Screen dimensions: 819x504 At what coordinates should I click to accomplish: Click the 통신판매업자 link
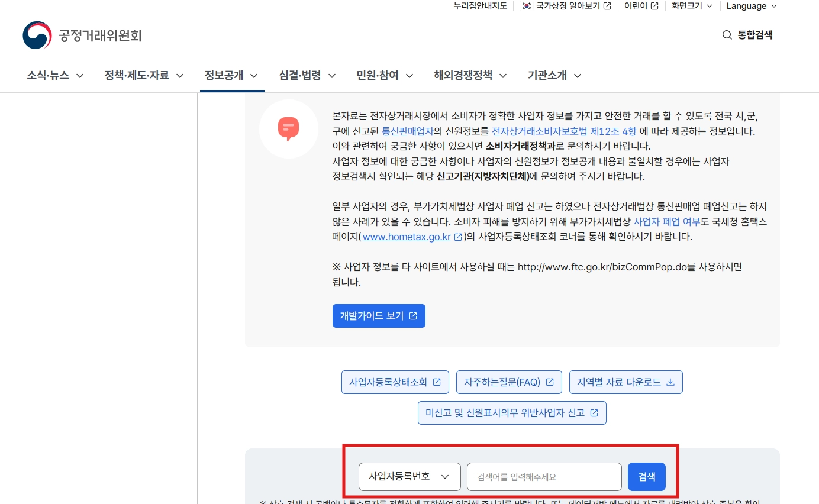[408, 131]
